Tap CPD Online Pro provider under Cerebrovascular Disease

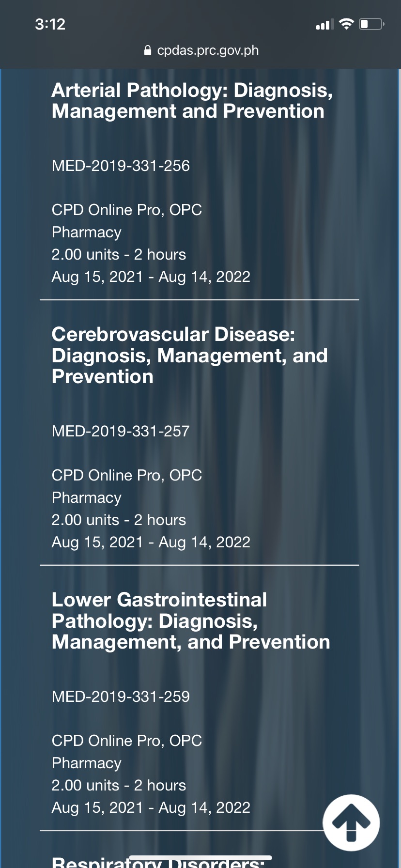tap(126, 475)
